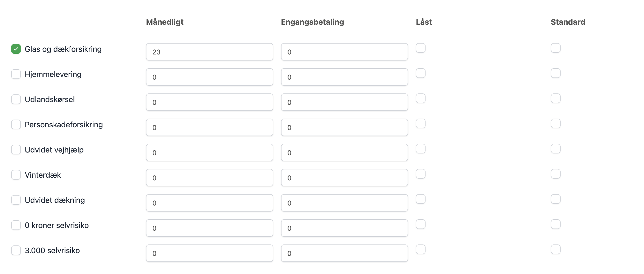Screen dimensions: 644x274
Task: Tick Standard checkbox for 0 kroner selvrisiko
Action: click(555, 224)
